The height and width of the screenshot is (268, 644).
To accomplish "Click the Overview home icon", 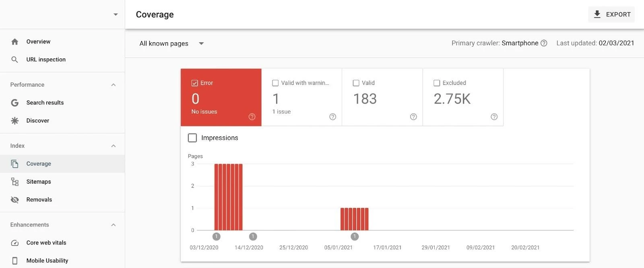I will pyautogui.click(x=15, y=42).
